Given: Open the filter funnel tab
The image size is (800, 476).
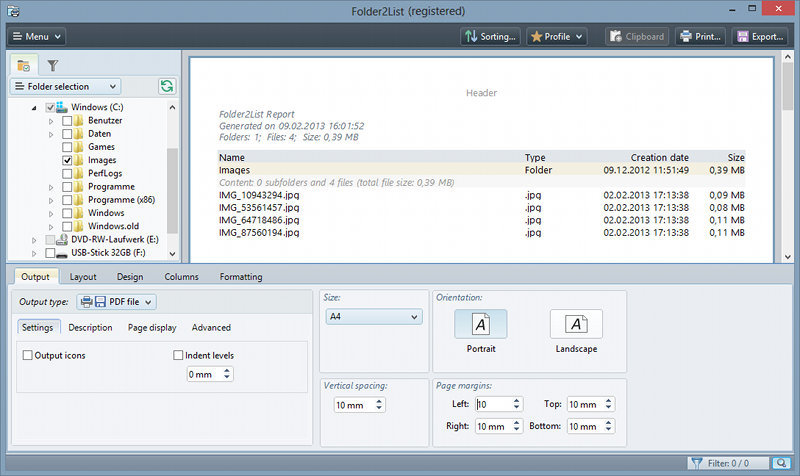Looking at the screenshot, I should pyautogui.click(x=53, y=65).
